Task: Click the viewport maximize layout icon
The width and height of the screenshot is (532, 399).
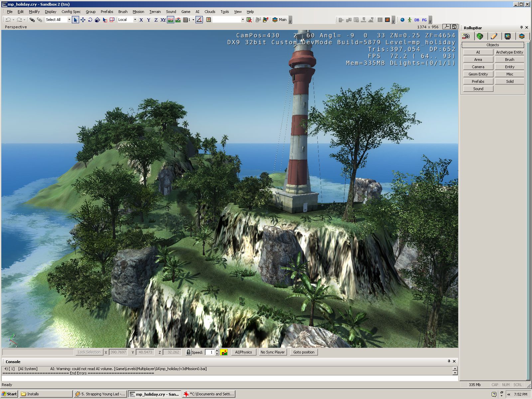Action: [x=454, y=27]
